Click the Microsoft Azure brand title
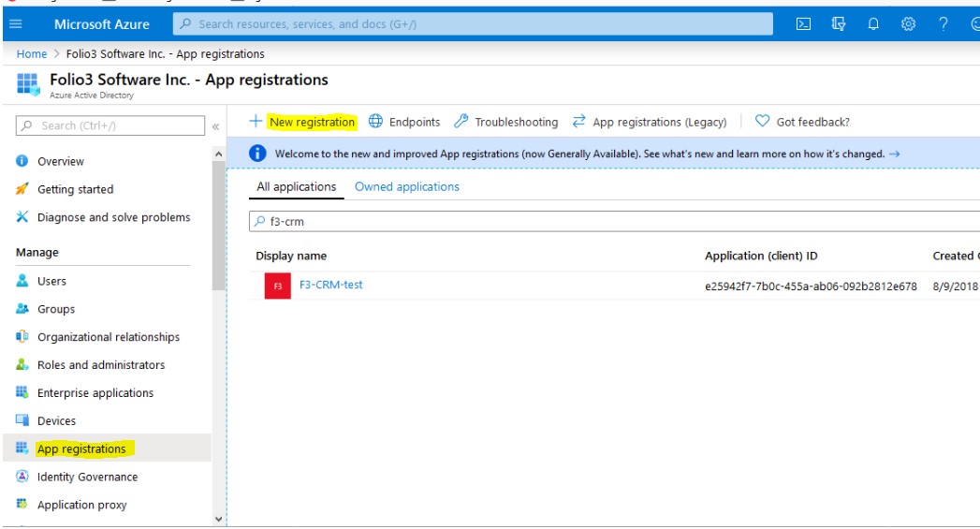This screenshot has width=980, height=529. coord(102,24)
